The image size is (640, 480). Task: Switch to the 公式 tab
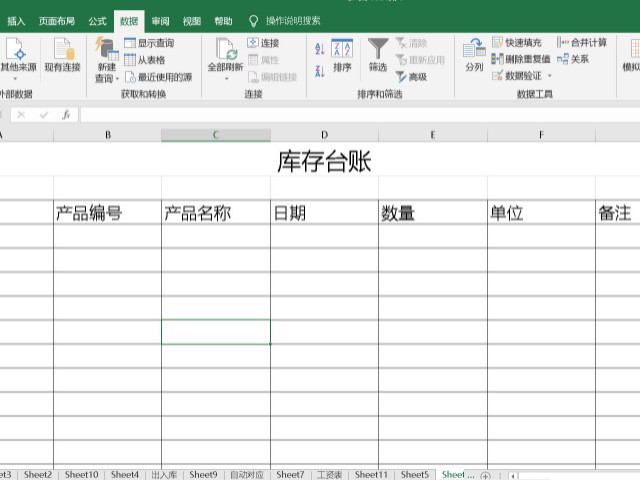point(98,21)
